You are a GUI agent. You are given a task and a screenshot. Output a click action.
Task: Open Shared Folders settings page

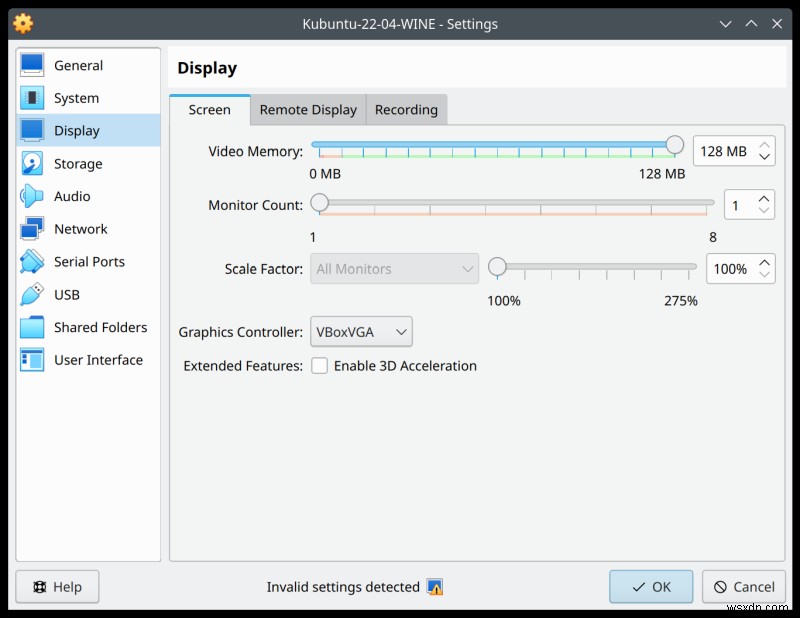tap(88, 327)
